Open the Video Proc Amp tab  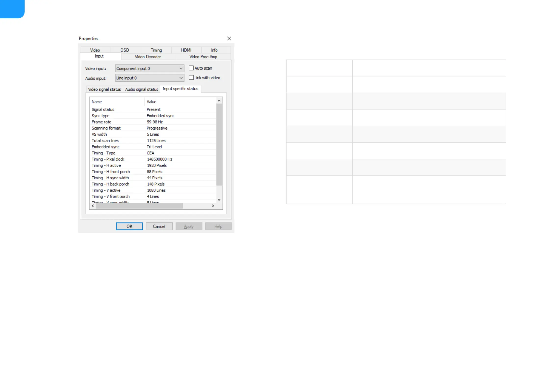(x=203, y=57)
